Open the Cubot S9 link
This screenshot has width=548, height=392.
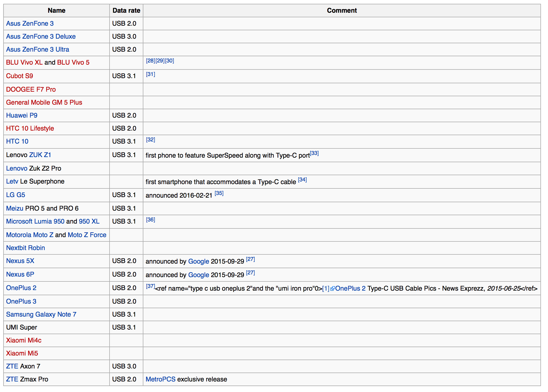(19, 76)
